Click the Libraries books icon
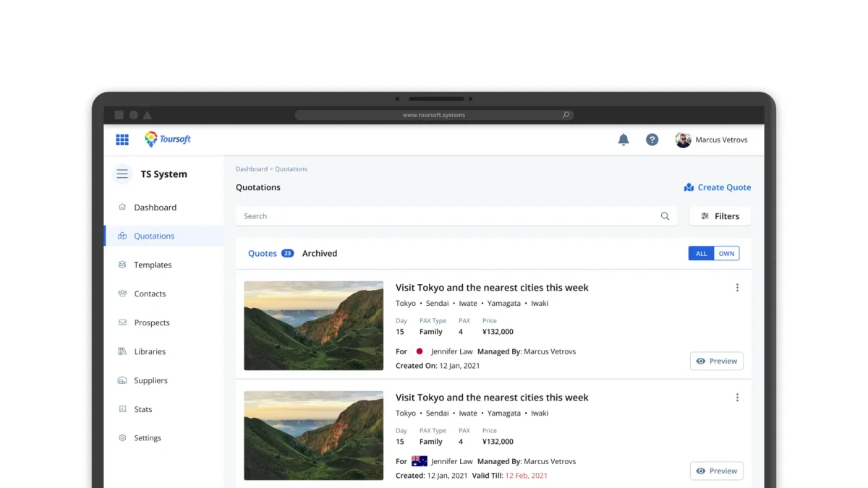868x488 pixels. click(122, 351)
